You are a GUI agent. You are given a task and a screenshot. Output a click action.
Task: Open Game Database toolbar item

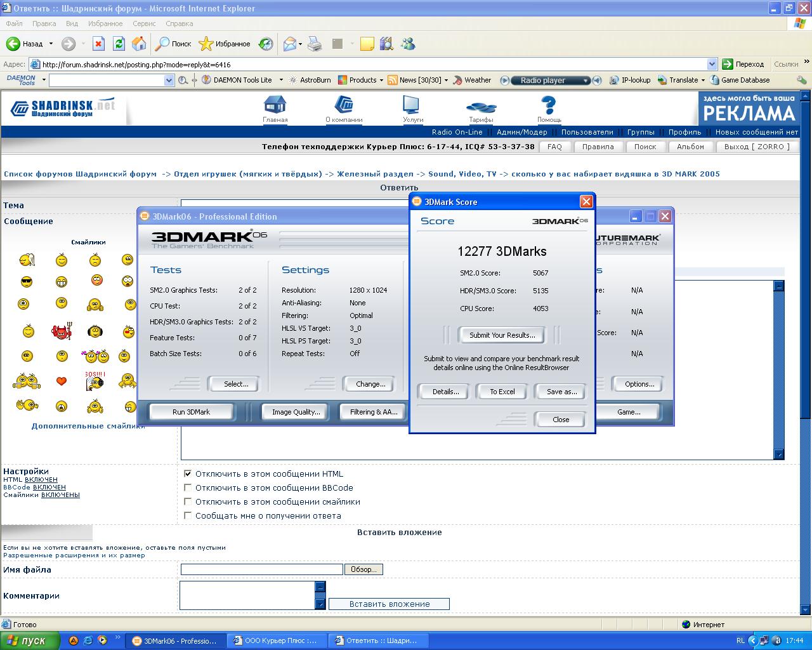(x=740, y=80)
